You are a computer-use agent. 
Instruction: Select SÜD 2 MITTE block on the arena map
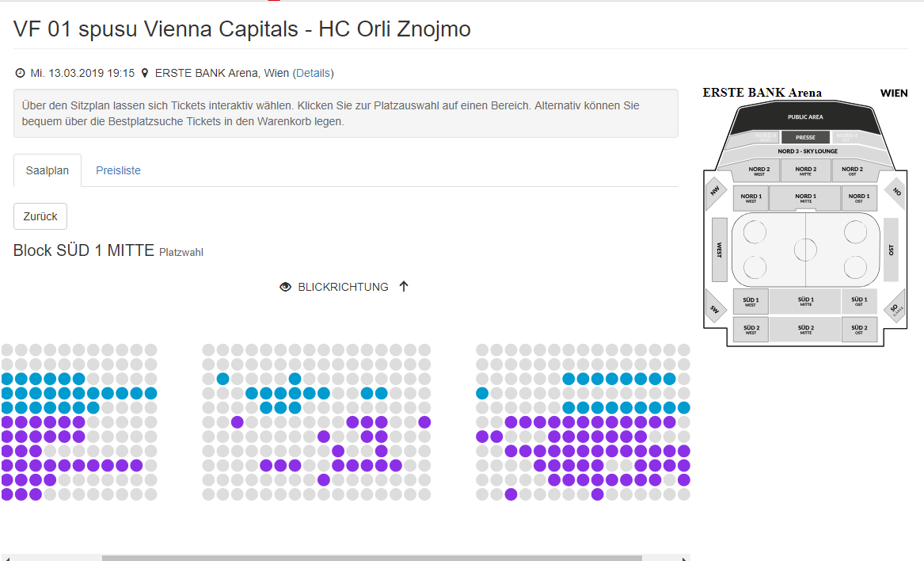tap(805, 329)
